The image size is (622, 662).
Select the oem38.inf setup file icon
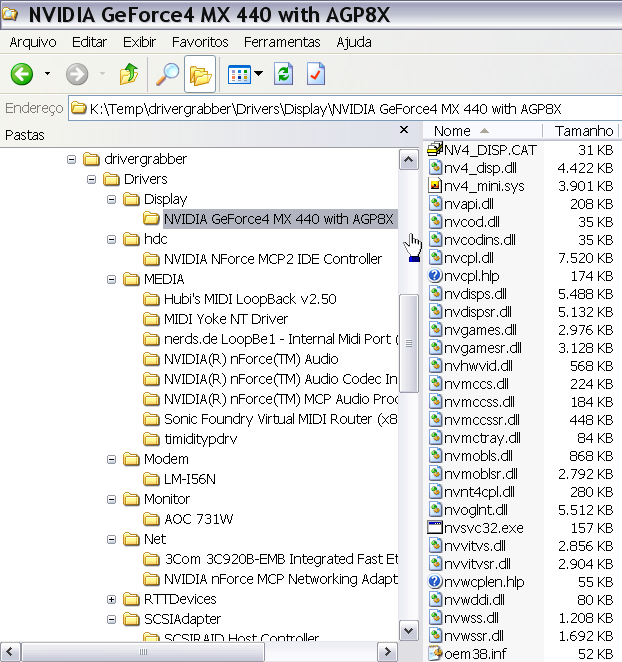(x=435, y=654)
